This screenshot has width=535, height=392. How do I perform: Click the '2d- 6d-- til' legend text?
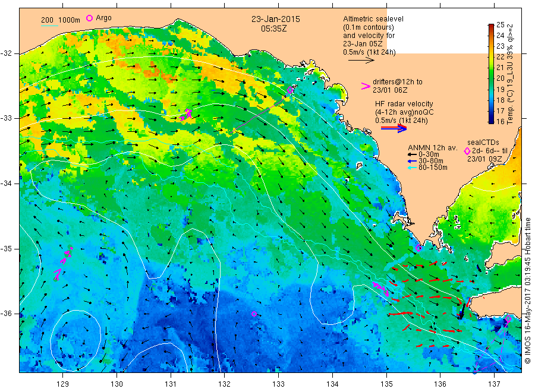pyautogui.click(x=490, y=151)
